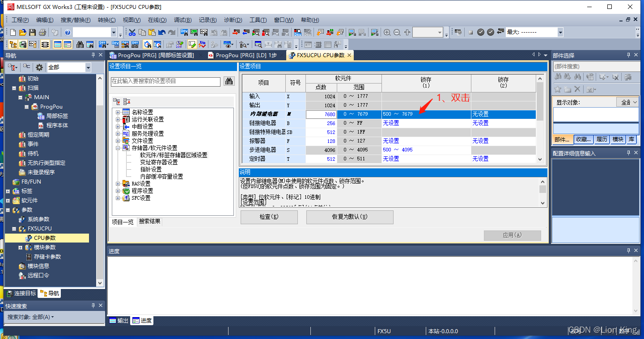The image size is (644, 339).
Task: Select 变址寄存器设置 in tree
Action: pos(159,162)
